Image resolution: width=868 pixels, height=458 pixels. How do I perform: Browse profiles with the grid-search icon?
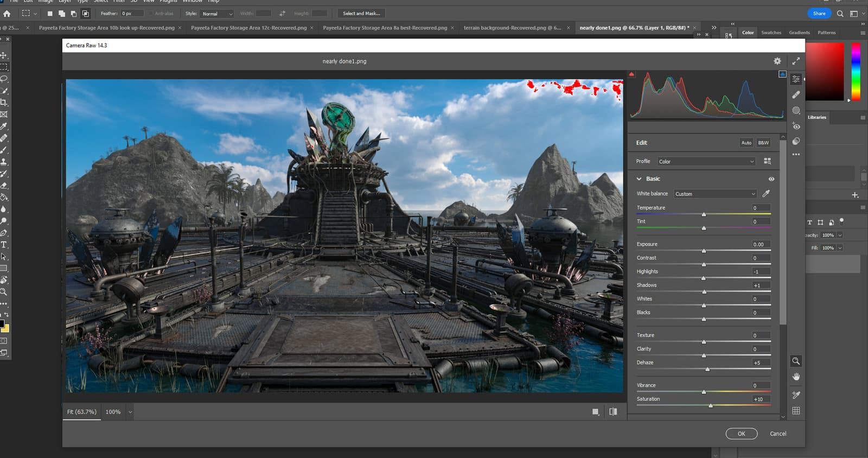tap(767, 161)
